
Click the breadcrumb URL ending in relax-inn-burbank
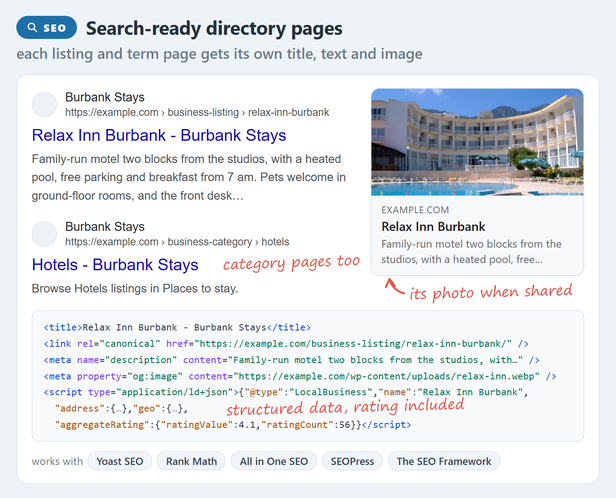click(197, 112)
